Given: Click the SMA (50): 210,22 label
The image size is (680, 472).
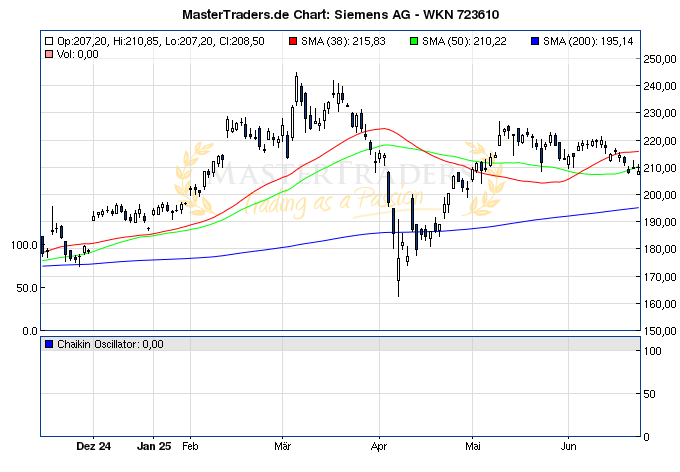Looking at the screenshot, I should click(x=464, y=41).
